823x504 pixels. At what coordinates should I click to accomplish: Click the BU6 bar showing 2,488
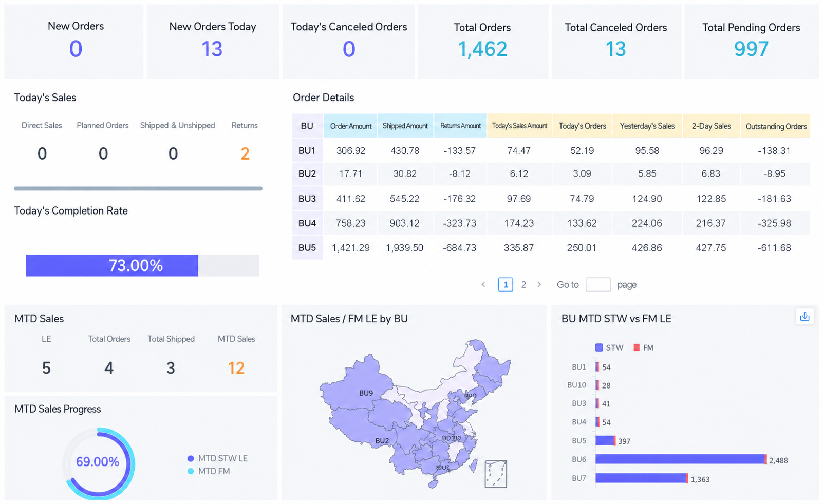(x=681, y=459)
